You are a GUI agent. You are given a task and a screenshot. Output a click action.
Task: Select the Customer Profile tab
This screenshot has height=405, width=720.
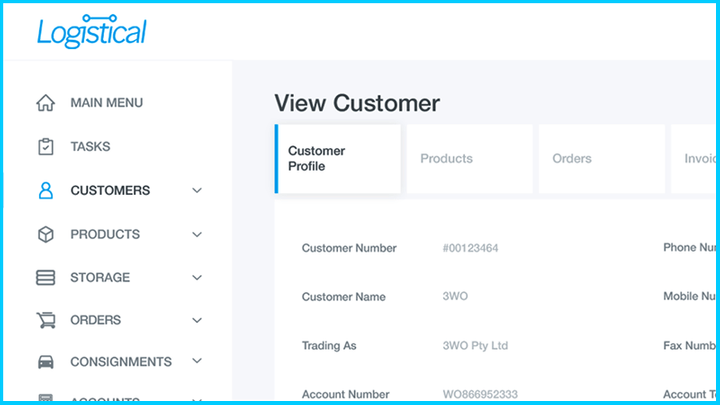317,158
